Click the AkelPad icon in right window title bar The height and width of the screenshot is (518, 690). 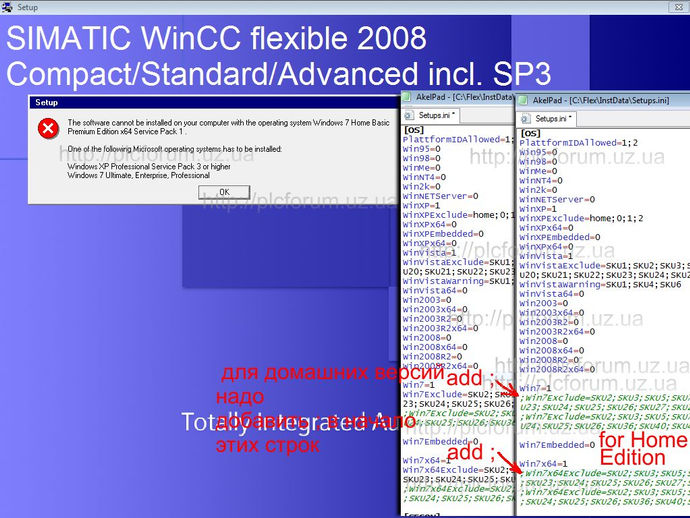point(523,100)
